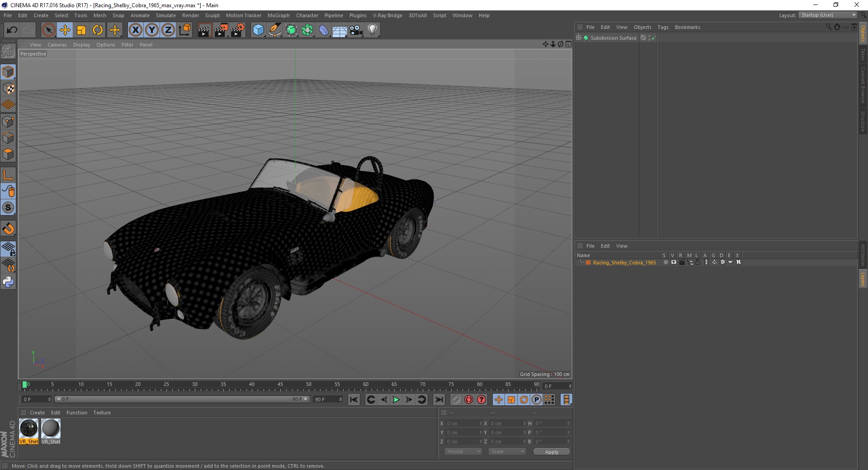Switch to Content Browser side tab
The width and height of the screenshot is (868, 470).
[x=863, y=85]
